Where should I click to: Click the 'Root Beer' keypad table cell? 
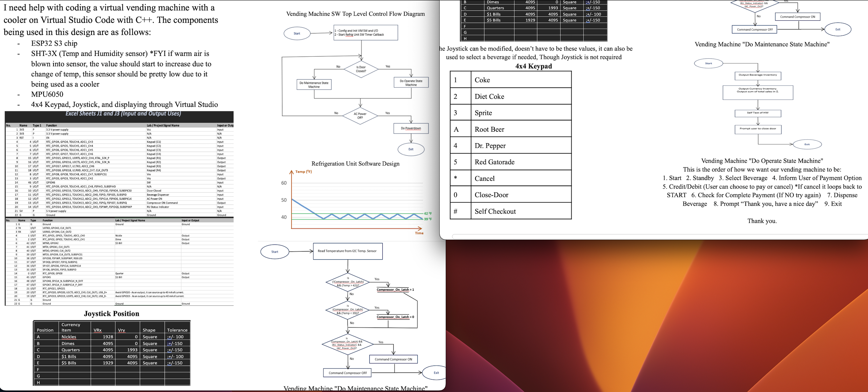(x=521, y=129)
